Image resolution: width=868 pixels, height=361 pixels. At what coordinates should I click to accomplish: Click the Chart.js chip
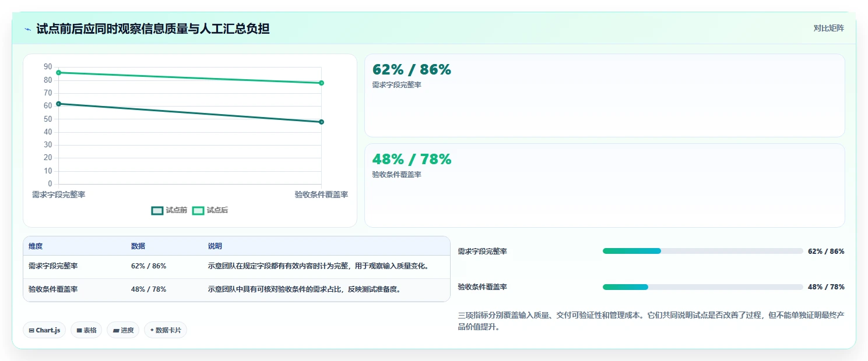[x=44, y=330]
